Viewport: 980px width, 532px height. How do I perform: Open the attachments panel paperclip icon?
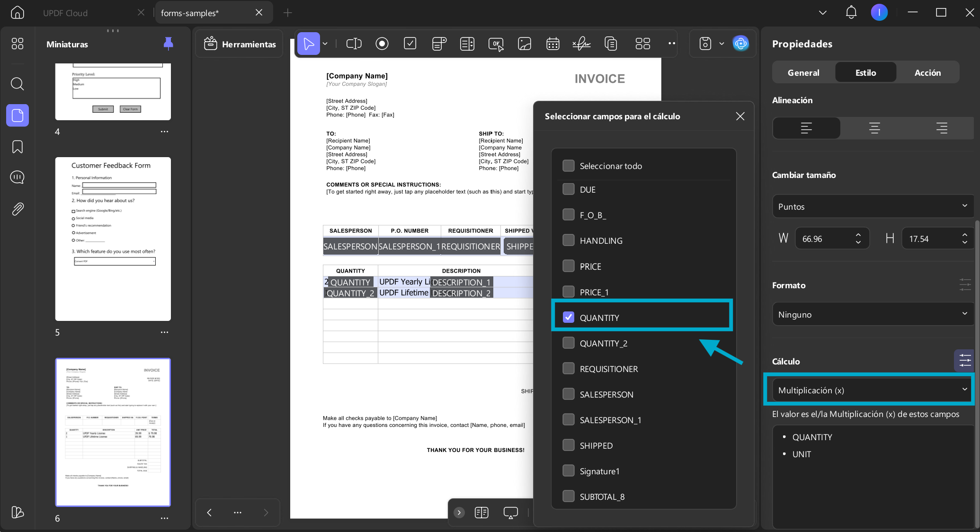pos(18,209)
